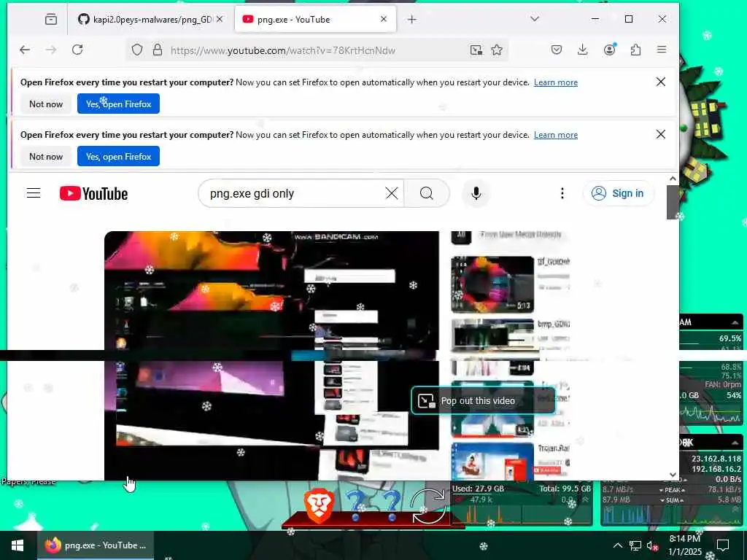Clear the YouTube search query
Screen dimensions: 747x560
[x=392, y=192]
